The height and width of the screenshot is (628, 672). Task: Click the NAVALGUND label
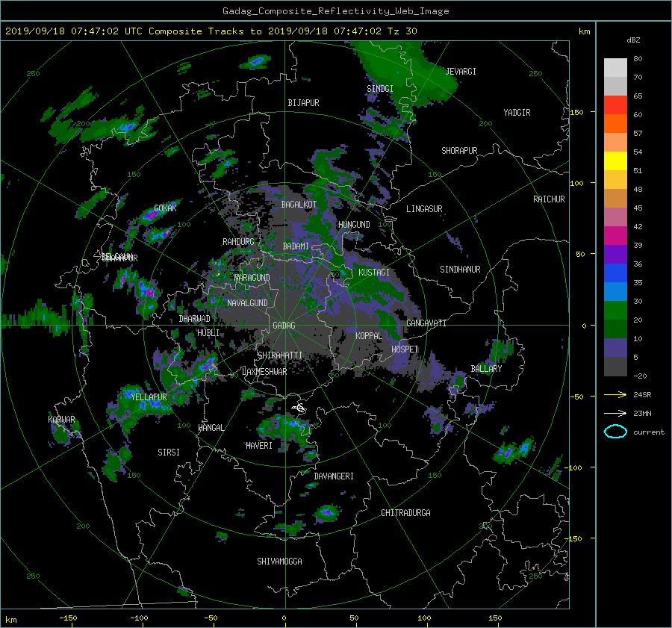(x=247, y=303)
